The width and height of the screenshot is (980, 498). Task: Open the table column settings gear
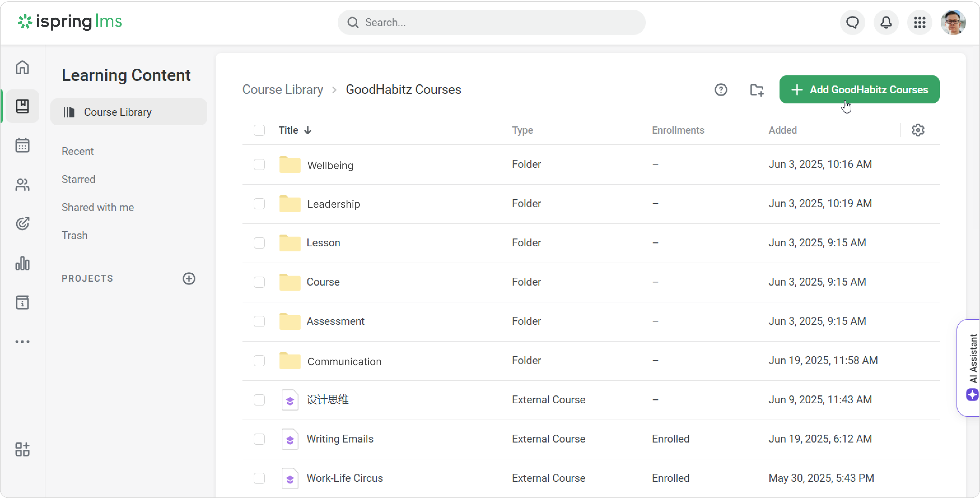pos(918,130)
